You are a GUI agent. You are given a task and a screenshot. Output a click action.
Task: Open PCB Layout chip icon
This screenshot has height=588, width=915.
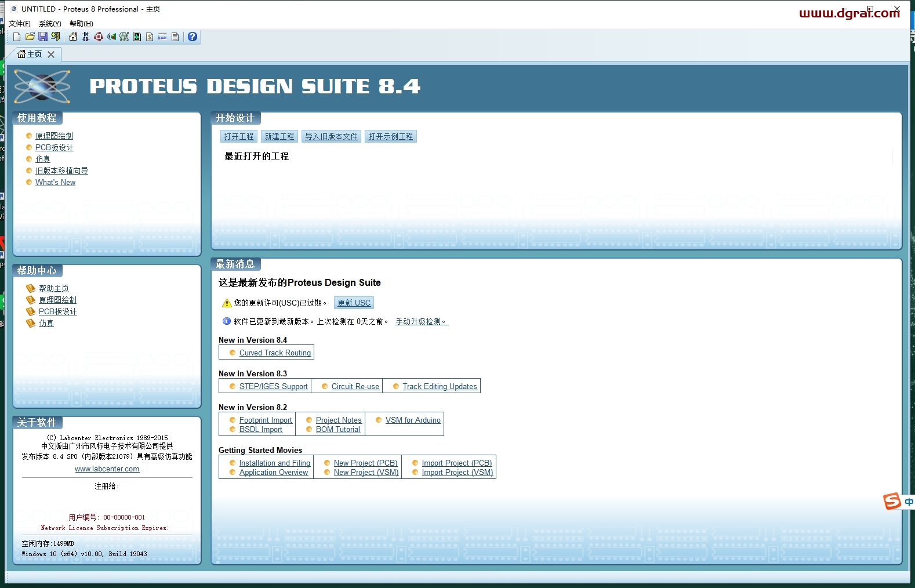99,37
